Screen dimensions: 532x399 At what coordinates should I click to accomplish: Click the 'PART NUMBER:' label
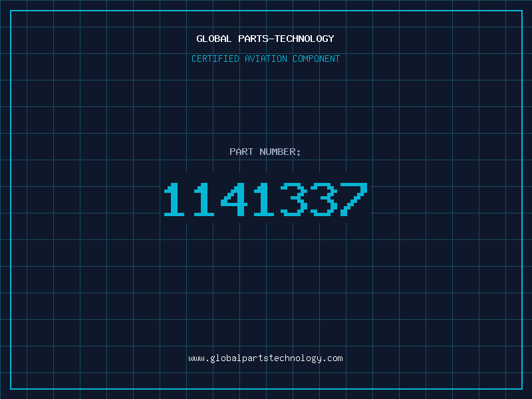[265, 152]
